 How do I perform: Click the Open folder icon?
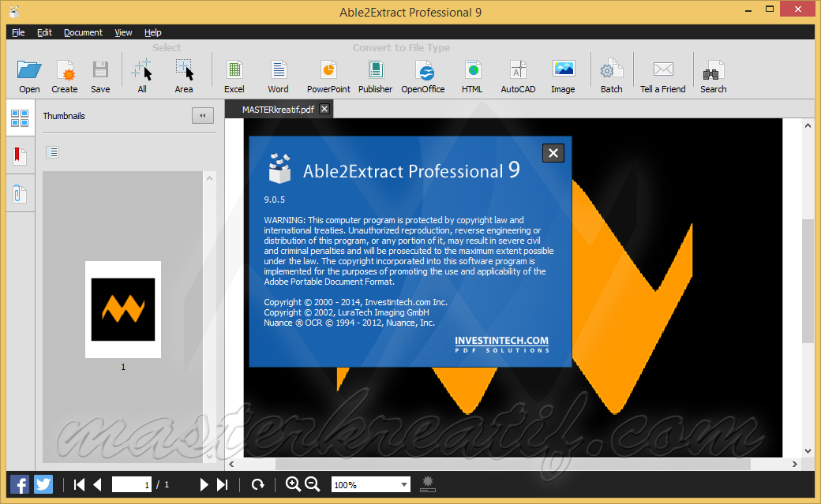[29, 70]
